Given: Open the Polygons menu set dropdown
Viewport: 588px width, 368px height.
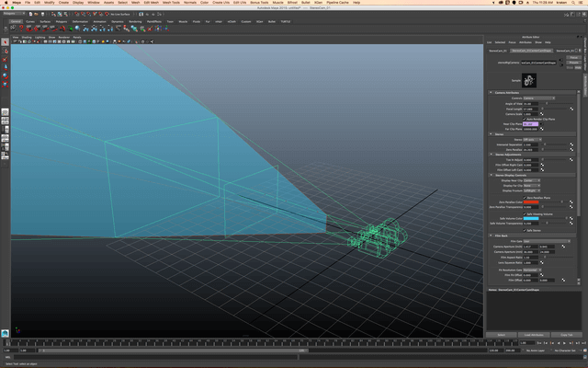Looking at the screenshot, I should pos(14,14).
